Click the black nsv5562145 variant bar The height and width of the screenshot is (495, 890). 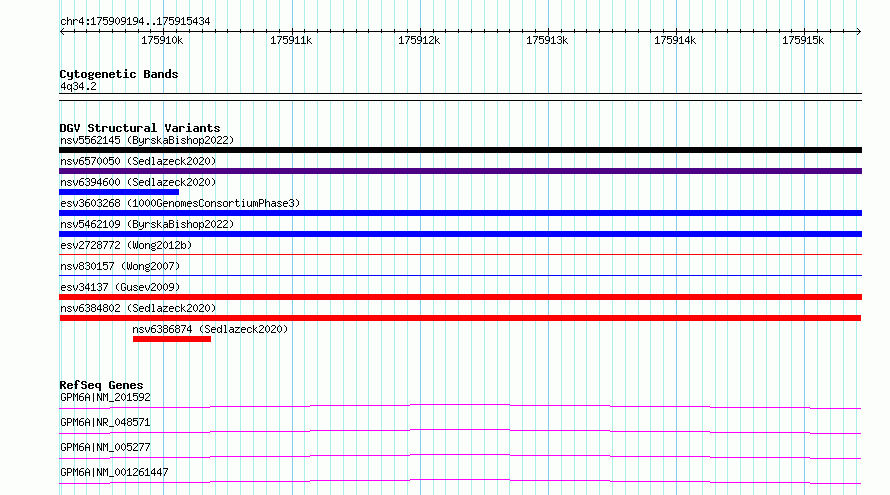[460, 150]
